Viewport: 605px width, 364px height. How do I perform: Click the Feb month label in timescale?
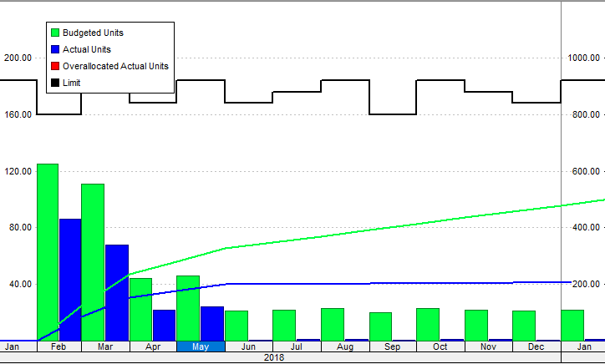[x=58, y=346]
